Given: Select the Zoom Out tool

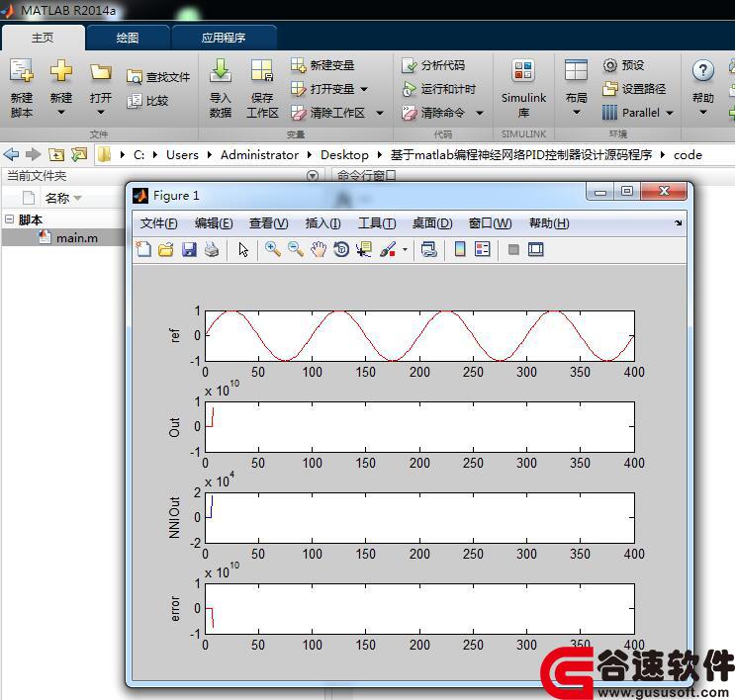Looking at the screenshot, I should click(x=296, y=249).
